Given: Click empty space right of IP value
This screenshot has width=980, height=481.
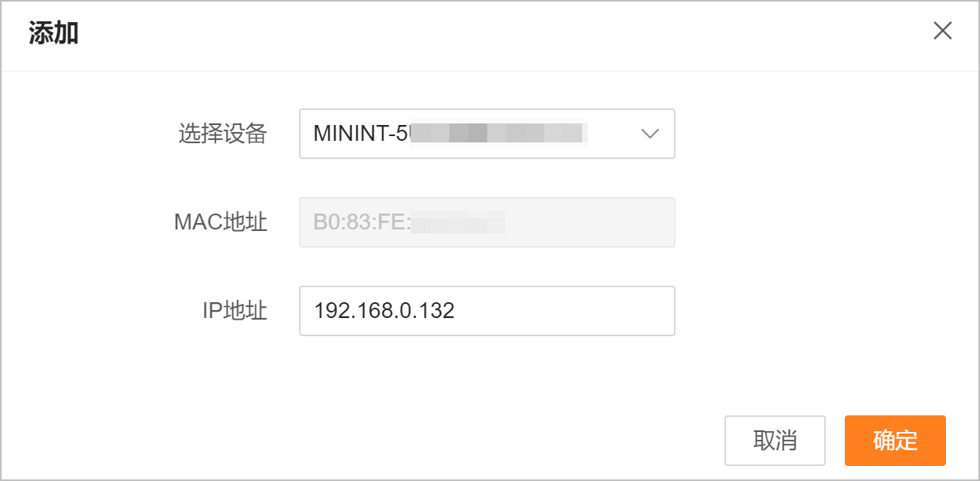Looking at the screenshot, I should 569,311.
